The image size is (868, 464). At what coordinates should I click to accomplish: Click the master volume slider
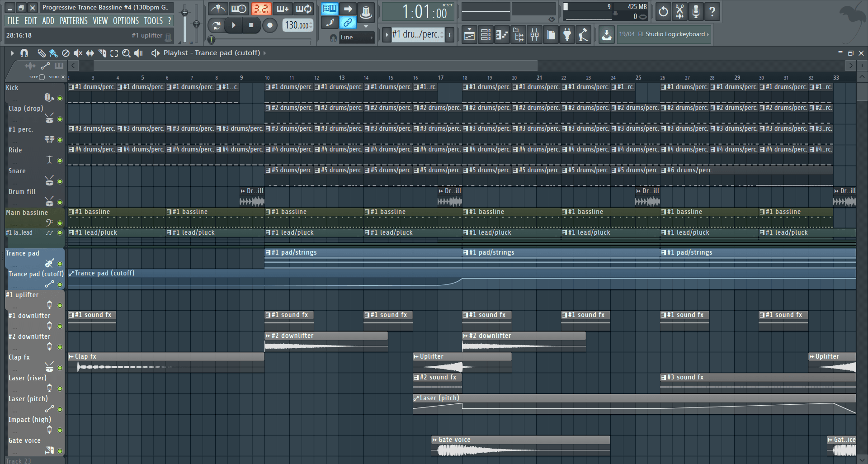click(x=184, y=11)
